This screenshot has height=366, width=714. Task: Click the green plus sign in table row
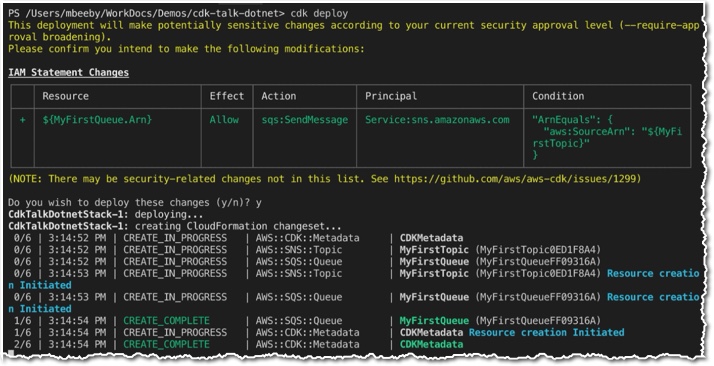point(22,120)
